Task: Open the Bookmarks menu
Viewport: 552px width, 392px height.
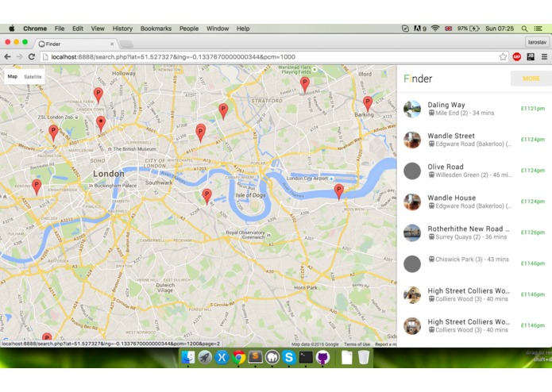Action: point(156,29)
